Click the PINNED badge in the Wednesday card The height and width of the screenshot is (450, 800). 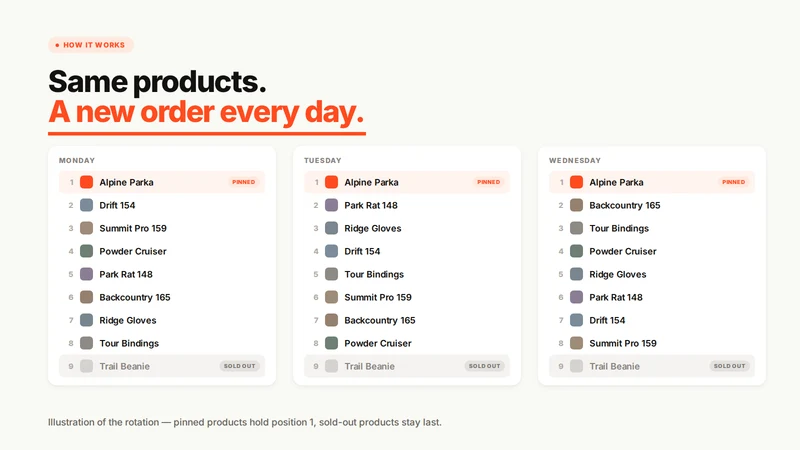click(733, 182)
